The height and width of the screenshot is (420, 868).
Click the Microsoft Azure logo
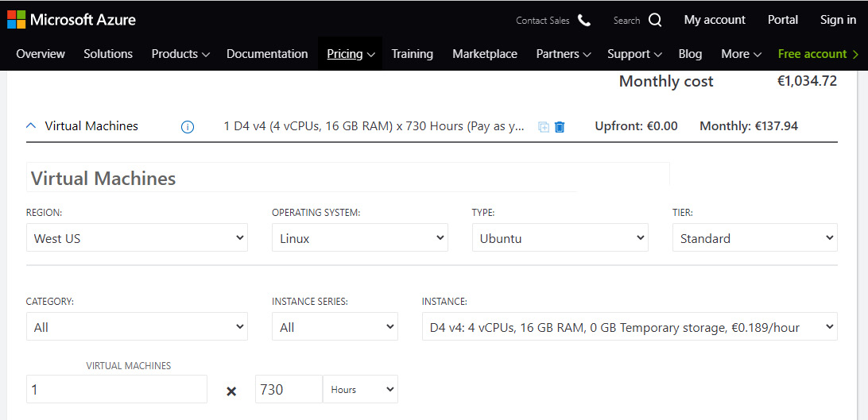72,20
